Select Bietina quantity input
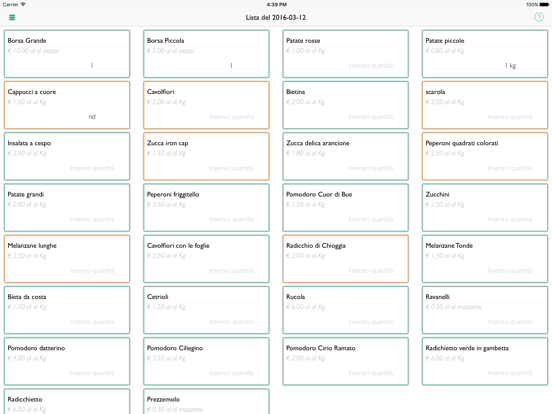This screenshot has height=414, width=552. [371, 117]
